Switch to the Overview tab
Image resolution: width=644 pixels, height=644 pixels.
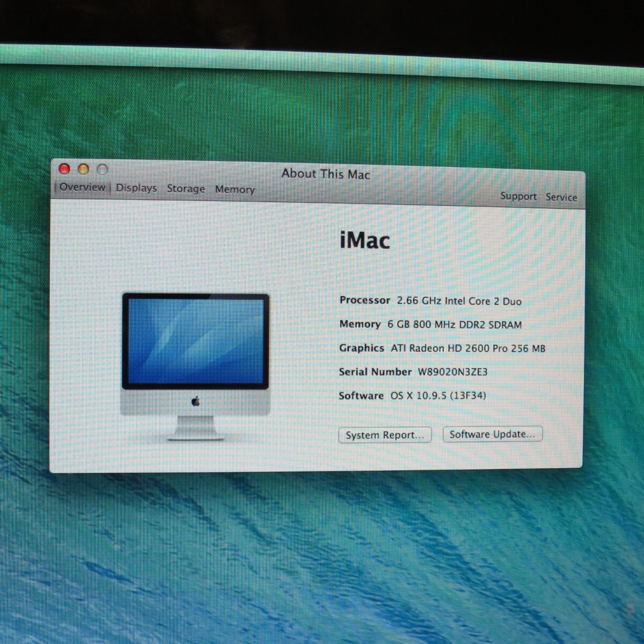click(82, 187)
